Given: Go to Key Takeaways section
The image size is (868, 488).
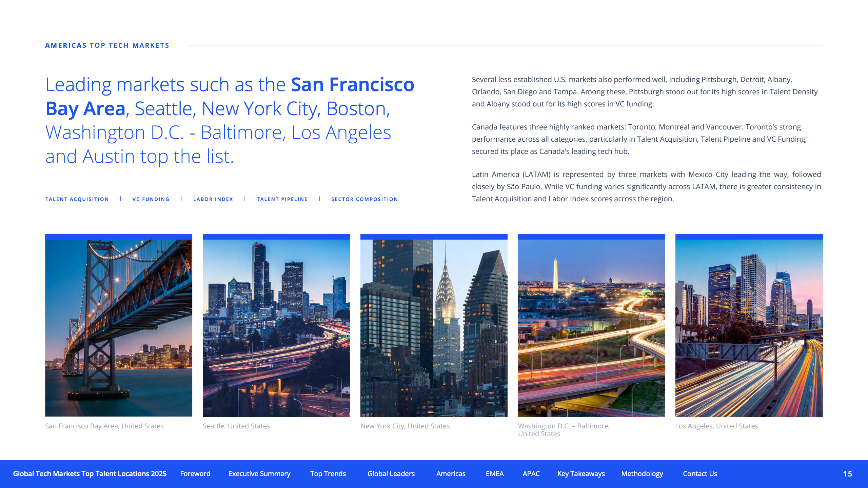Looking at the screenshot, I should pyautogui.click(x=581, y=473).
